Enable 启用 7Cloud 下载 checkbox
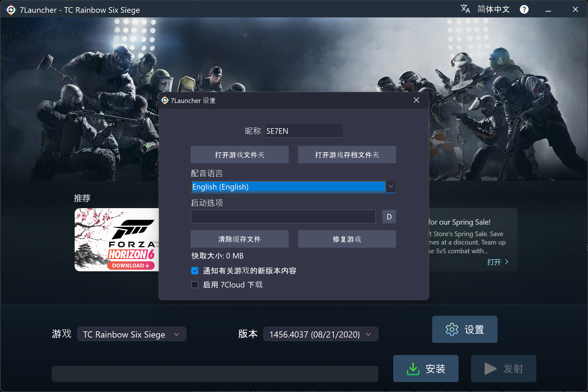The width and height of the screenshot is (588, 392). coord(195,285)
